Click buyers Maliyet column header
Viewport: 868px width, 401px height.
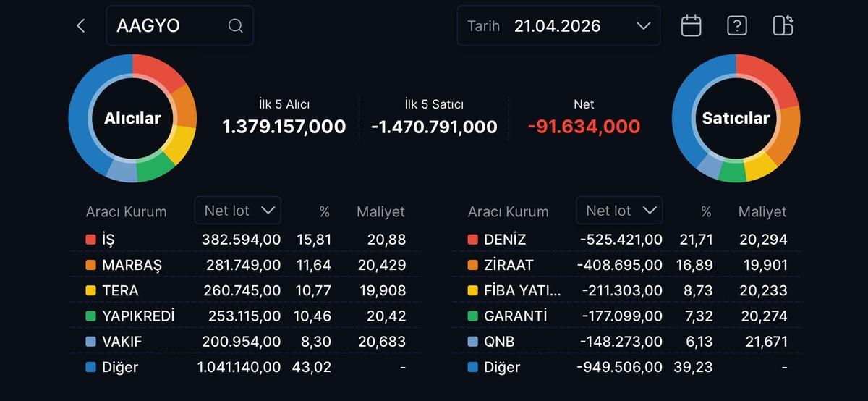click(x=380, y=212)
